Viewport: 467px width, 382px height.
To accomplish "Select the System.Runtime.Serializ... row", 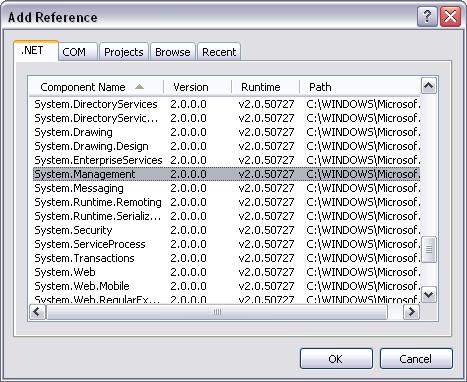I will point(227,216).
